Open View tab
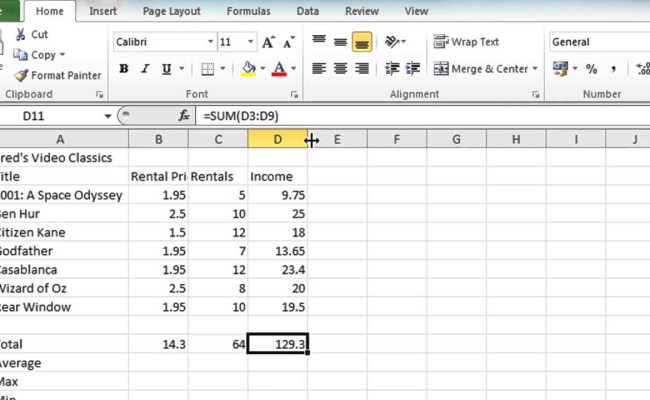 click(416, 11)
